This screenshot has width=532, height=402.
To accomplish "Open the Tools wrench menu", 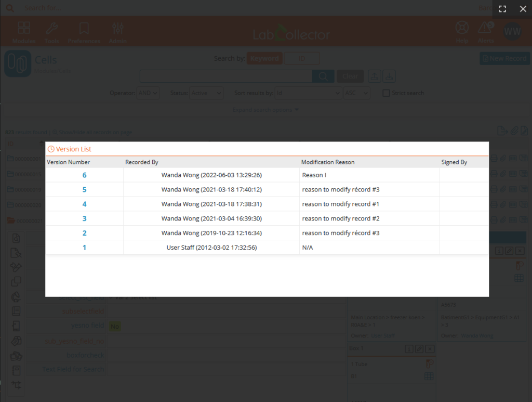I will pos(51,32).
